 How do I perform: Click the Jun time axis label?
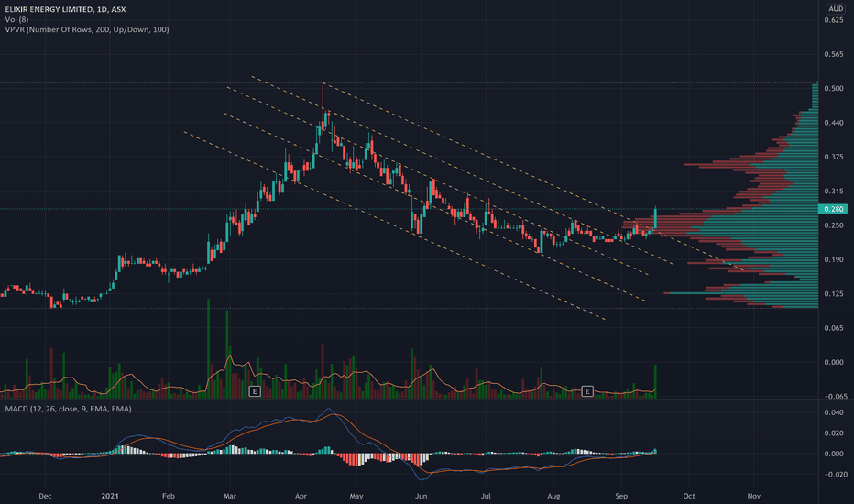click(421, 496)
